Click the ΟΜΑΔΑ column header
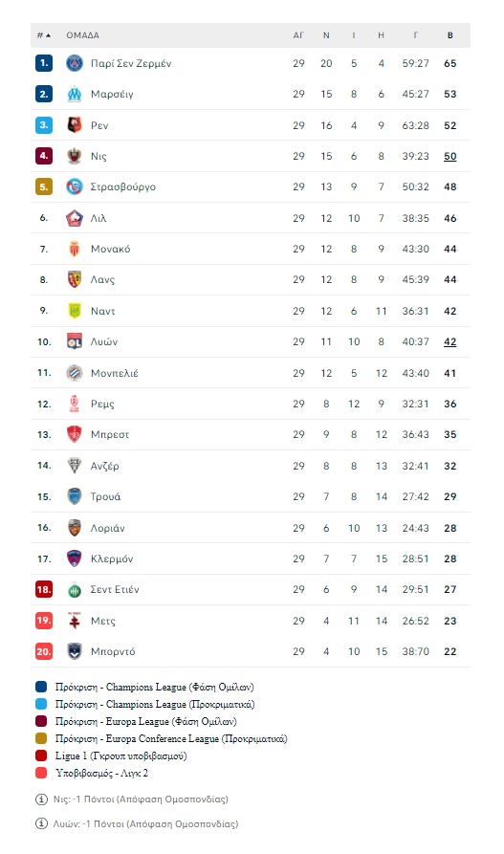504x854 pixels. click(83, 35)
